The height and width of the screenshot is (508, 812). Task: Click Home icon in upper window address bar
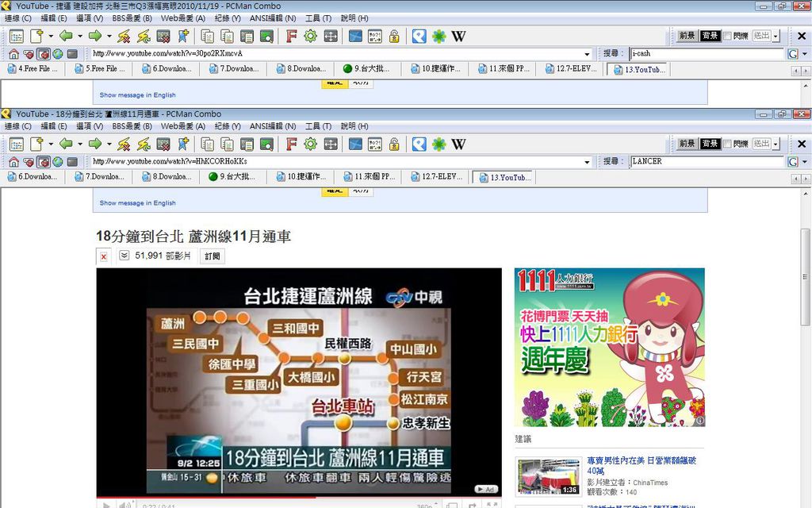click(14, 54)
